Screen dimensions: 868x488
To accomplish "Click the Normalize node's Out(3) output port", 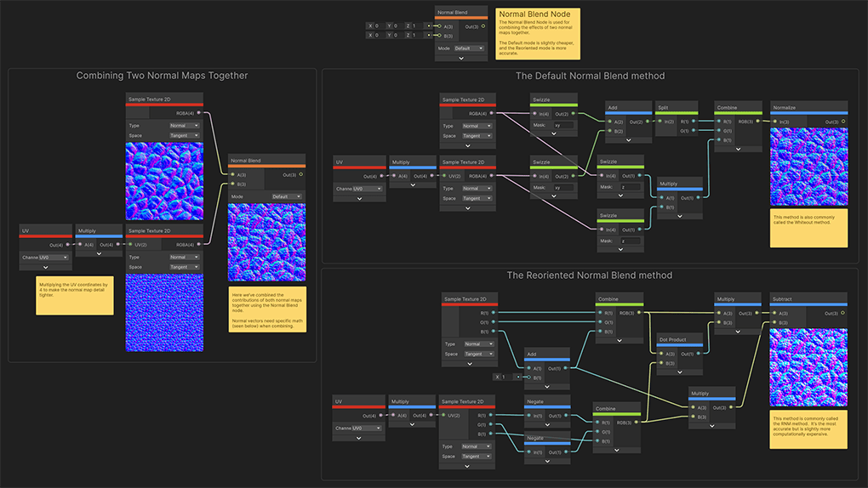I will [843, 122].
